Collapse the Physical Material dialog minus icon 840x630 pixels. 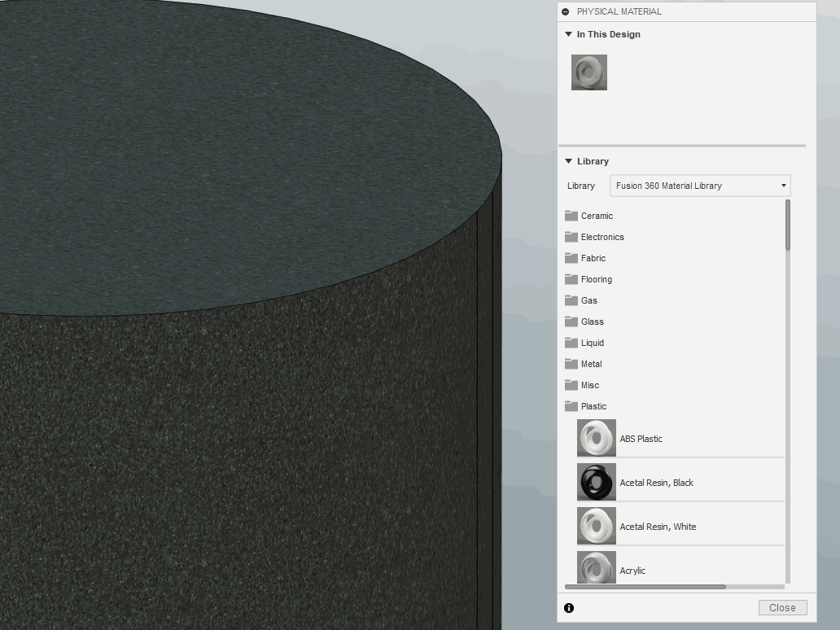565,11
